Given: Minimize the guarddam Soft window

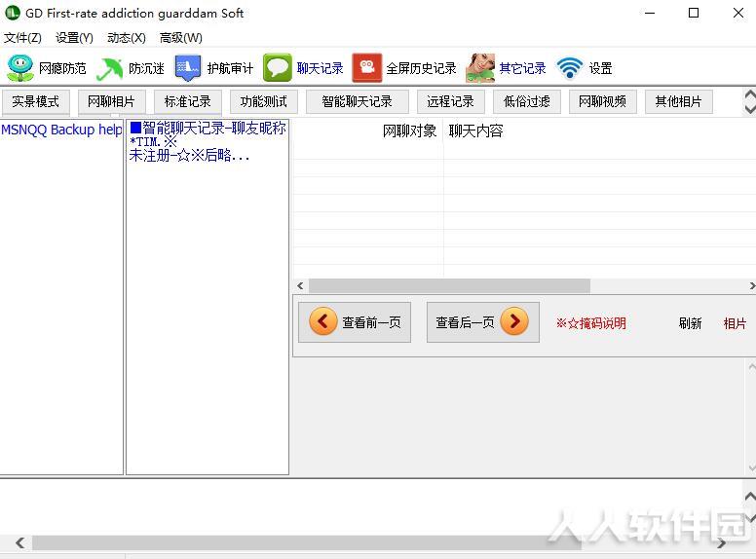Looking at the screenshot, I should tap(650, 13).
